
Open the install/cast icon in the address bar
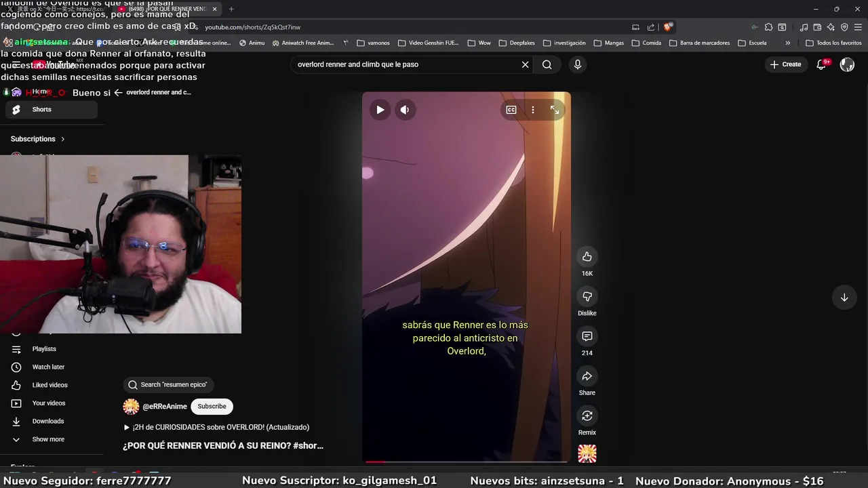pyautogui.click(x=635, y=27)
